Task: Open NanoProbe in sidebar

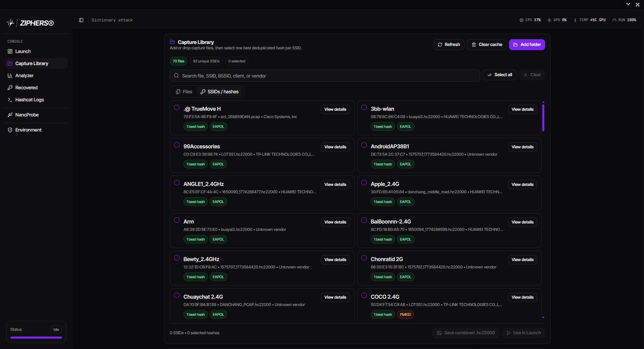Action: 36,115
